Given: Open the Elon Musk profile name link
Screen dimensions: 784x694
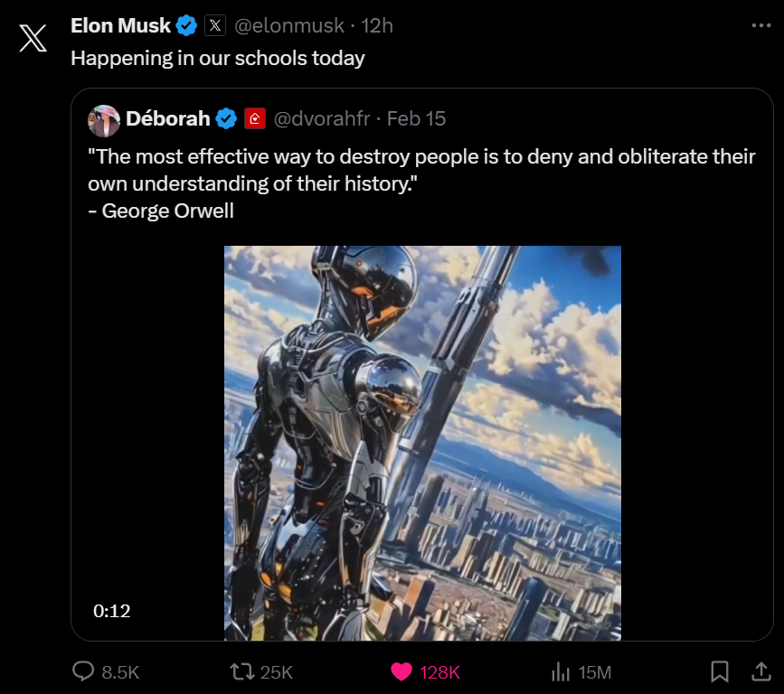Looking at the screenshot, I should 120,26.
